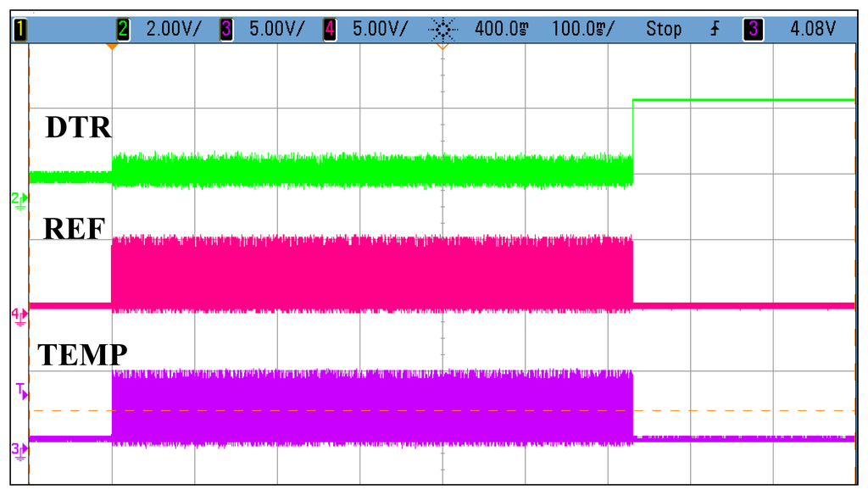The width and height of the screenshot is (868, 495).
Task: Select the falling edge trigger icon
Action: point(716,31)
